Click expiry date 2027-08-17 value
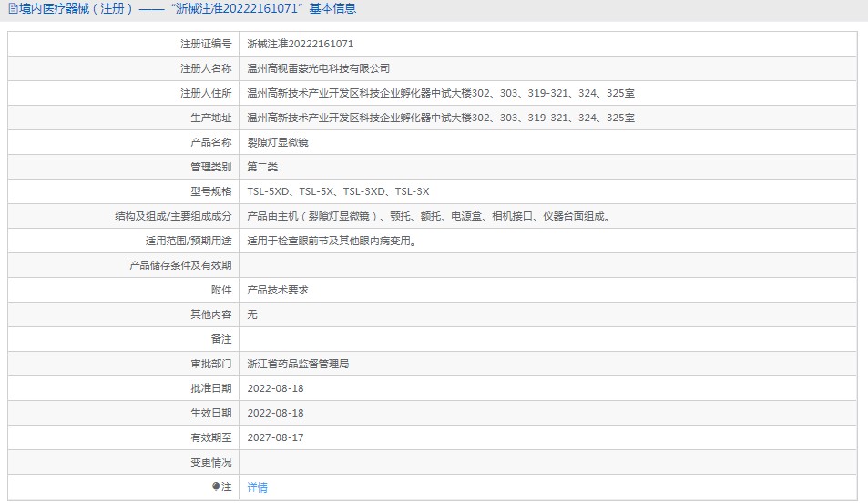Image resolution: width=868 pixels, height=504 pixels. tap(275, 437)
